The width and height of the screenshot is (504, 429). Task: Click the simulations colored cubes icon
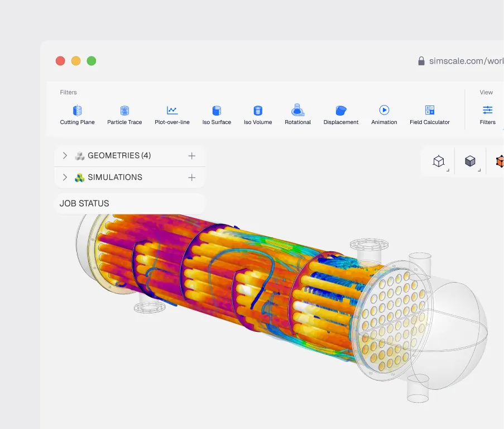[x=79, y=178]
